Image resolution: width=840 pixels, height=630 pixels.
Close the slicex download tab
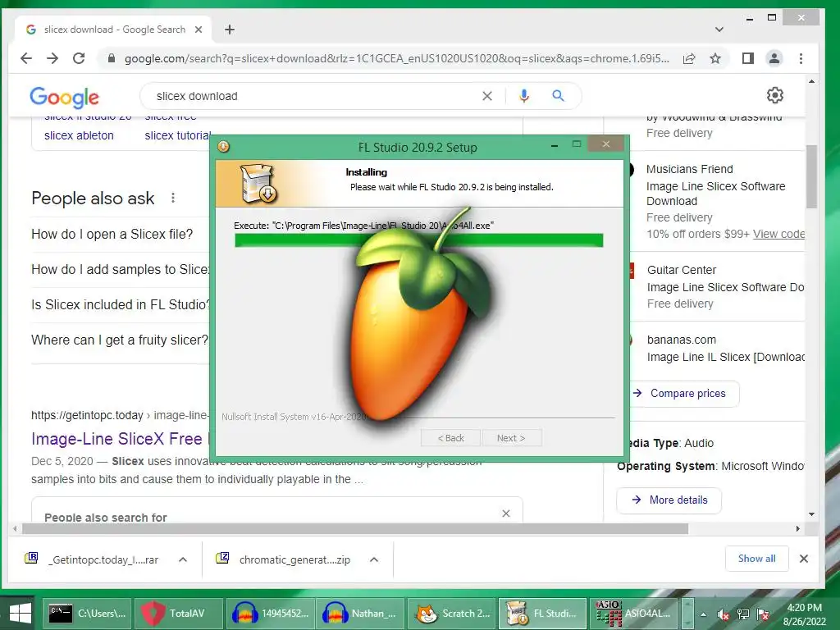tap(199, 30)
